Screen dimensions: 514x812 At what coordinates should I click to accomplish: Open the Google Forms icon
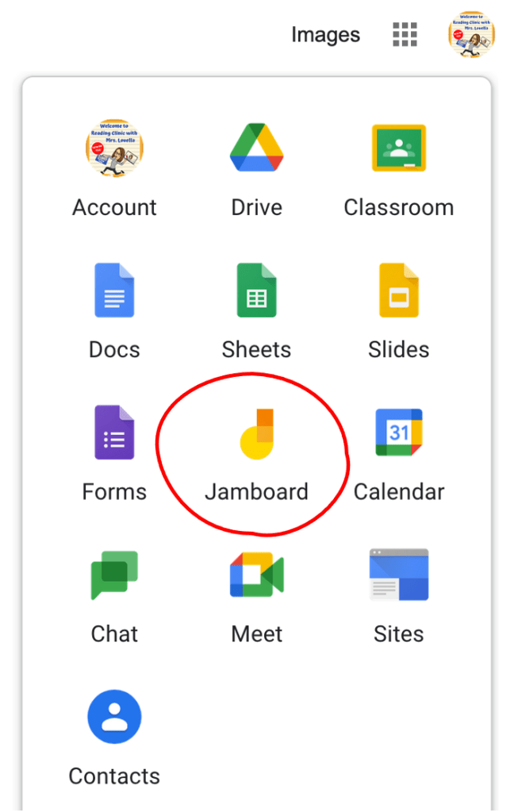[114, 433]
